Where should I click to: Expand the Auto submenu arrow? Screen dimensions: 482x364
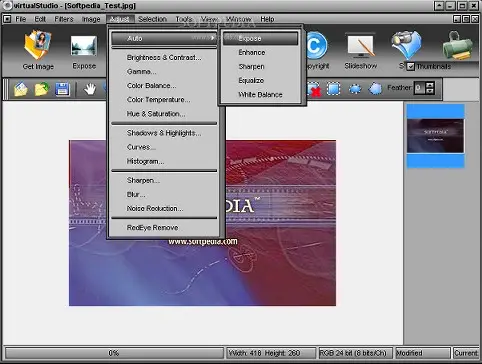(212, 38)
